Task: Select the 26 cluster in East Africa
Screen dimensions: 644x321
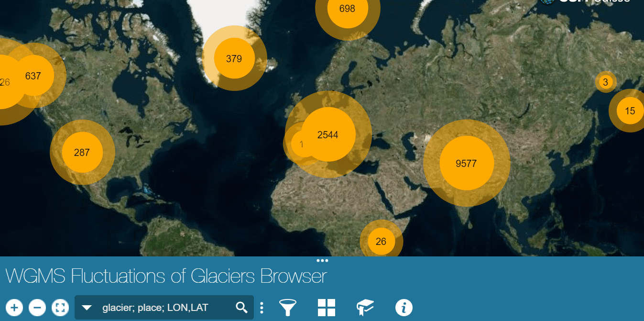Action: [381, 241]
